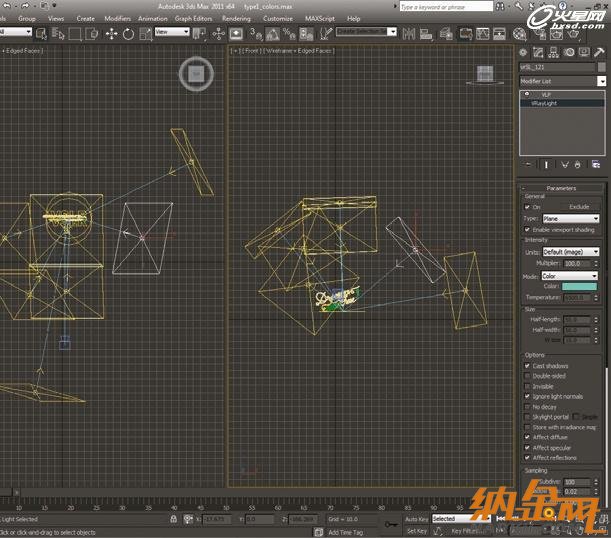The height and width of the screenshot is (538, 611).
Task: Open the Mode dropdown showing Color
Action: (569, 276)
